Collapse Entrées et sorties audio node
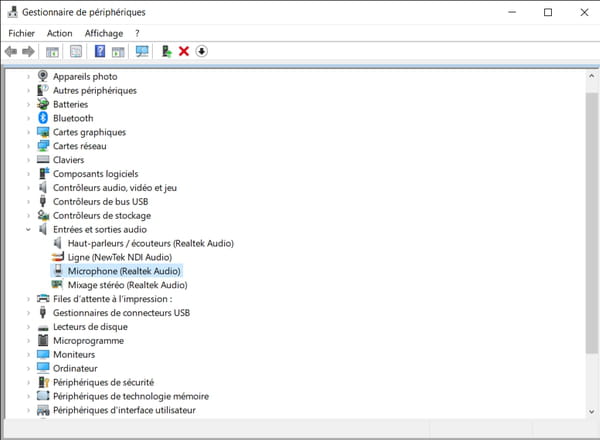600x440 pixels. (x=28, y=230)
